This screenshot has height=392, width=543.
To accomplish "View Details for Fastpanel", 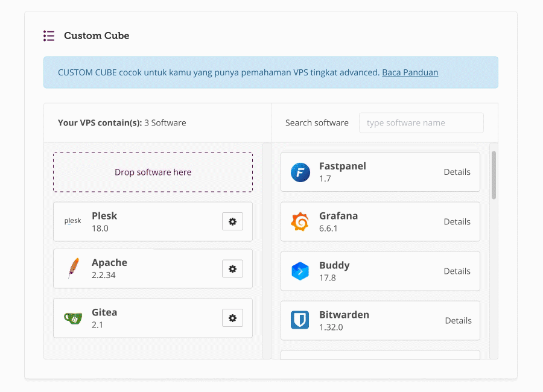I will tap(457, 172).
